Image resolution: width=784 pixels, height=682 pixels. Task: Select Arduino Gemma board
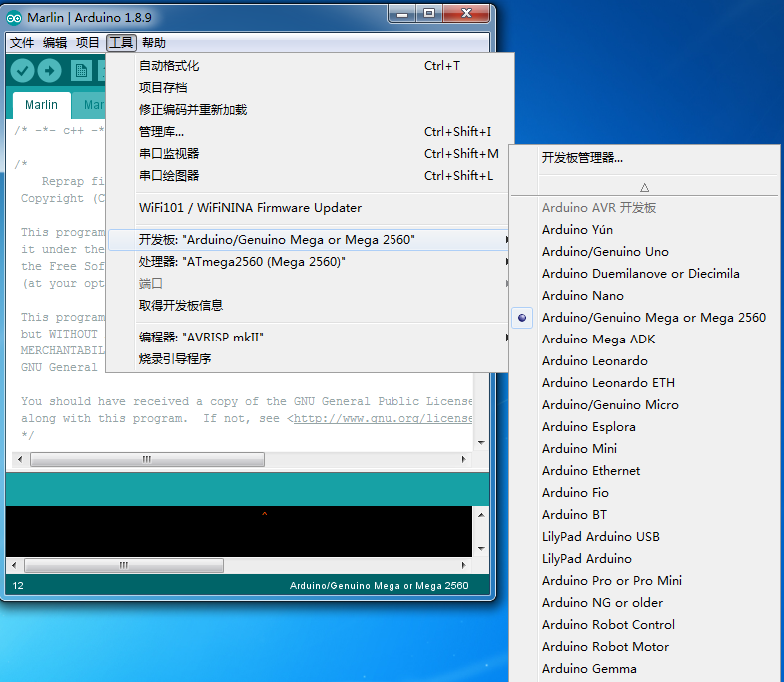(x=645, y=669)
